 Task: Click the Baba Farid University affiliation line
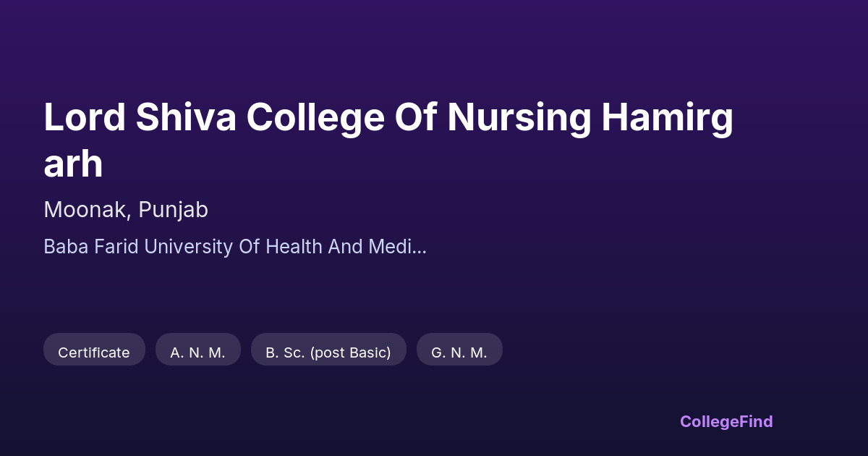coord(234,247)
